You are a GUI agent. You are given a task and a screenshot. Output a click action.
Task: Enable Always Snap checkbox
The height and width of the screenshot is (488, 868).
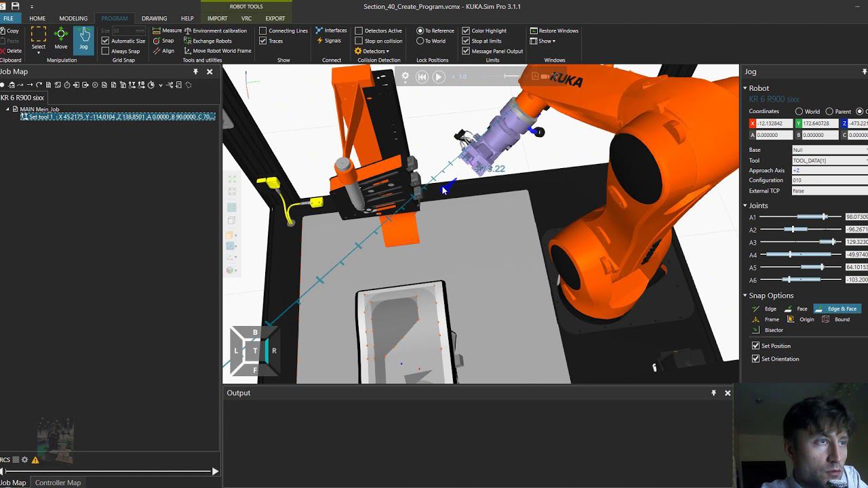[x=105, y=51]
